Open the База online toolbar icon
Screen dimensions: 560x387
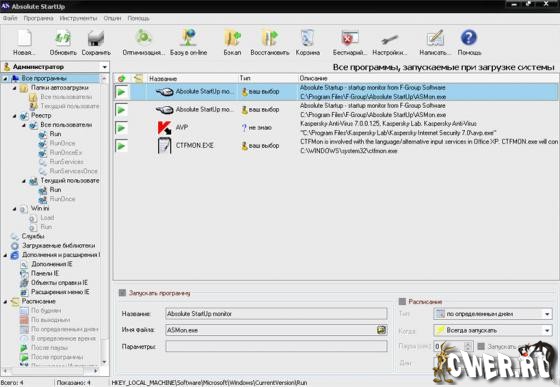[x=189, y=38]
